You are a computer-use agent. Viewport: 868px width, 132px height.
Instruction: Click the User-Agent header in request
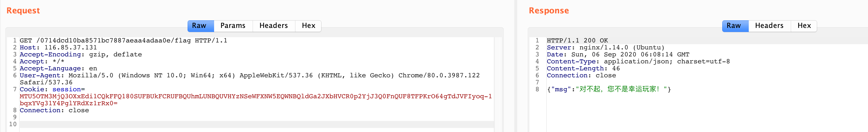[249, 75]
